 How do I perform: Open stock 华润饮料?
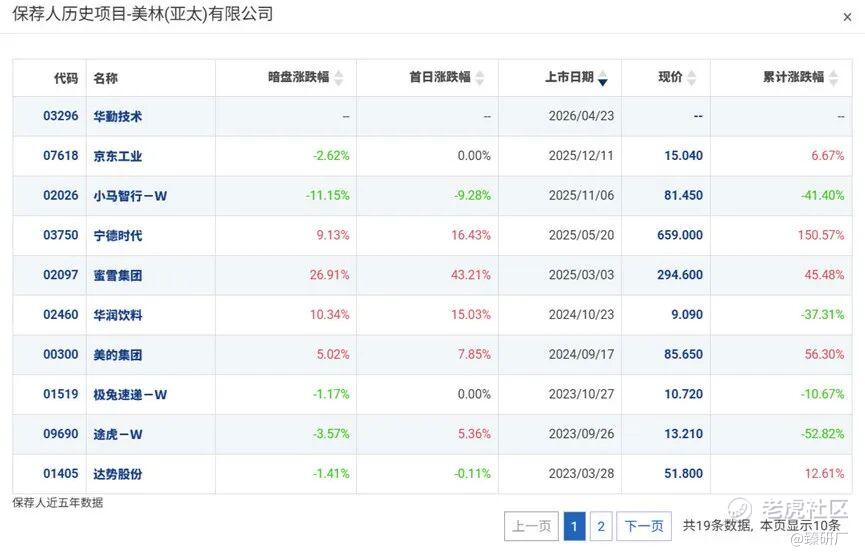click(118, 315)
